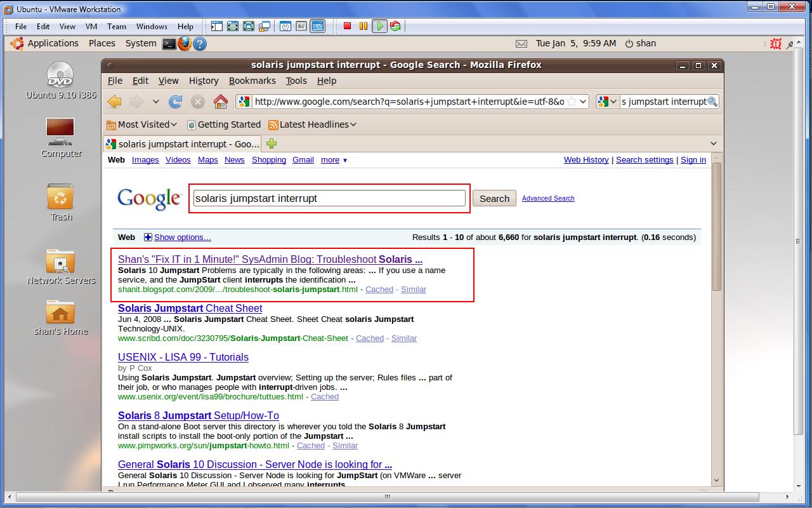Image resolution: width=812 pixels, height=508 pixels.
Task: Go to the Firefox home page icon
Action: pos(220,102)
